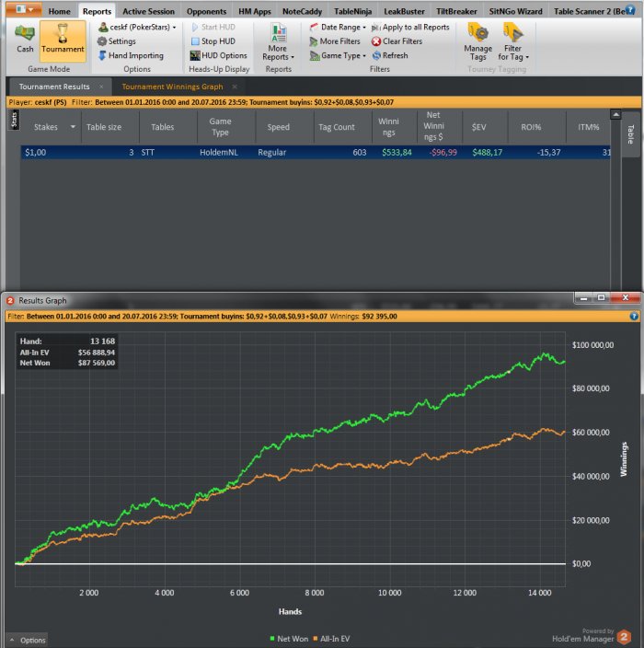
Task: Open the Game Type dropdown
Action: (336, 55)
